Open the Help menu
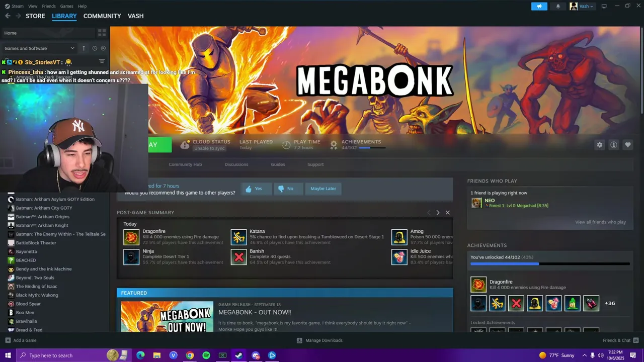The width and height of the screenshot is (644, 362). (82, 6)
